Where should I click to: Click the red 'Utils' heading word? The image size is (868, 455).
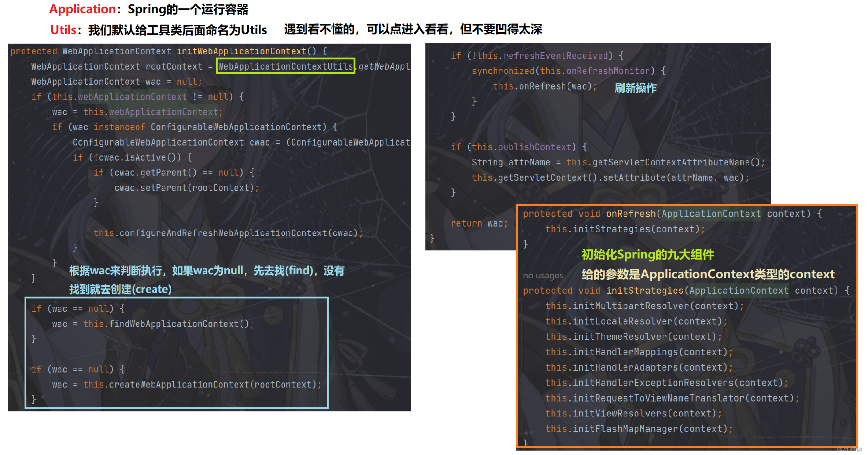pos(63,30)
